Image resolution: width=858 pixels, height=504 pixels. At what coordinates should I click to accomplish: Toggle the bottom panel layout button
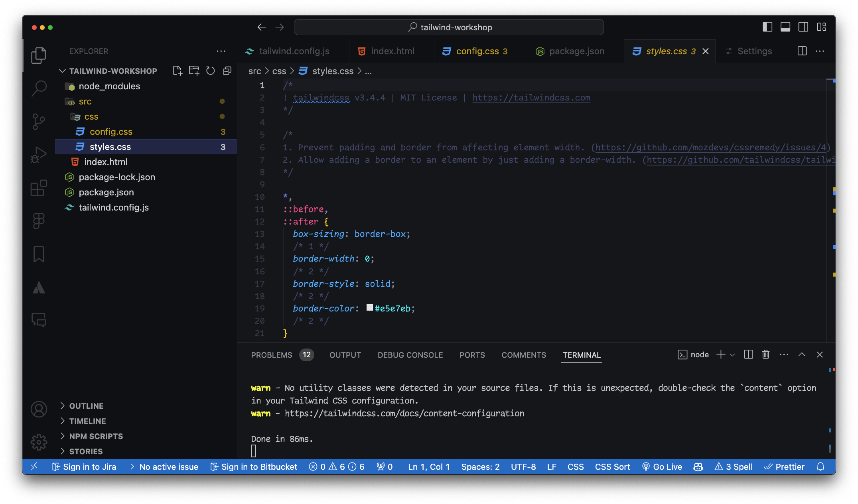pyautogui.click(x=785, y=27)
